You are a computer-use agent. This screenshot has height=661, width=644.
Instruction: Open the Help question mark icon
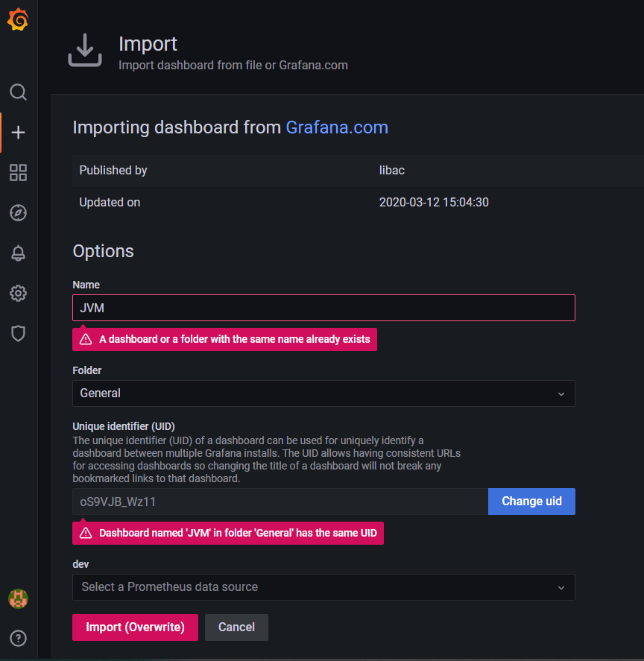click(18, 638)
